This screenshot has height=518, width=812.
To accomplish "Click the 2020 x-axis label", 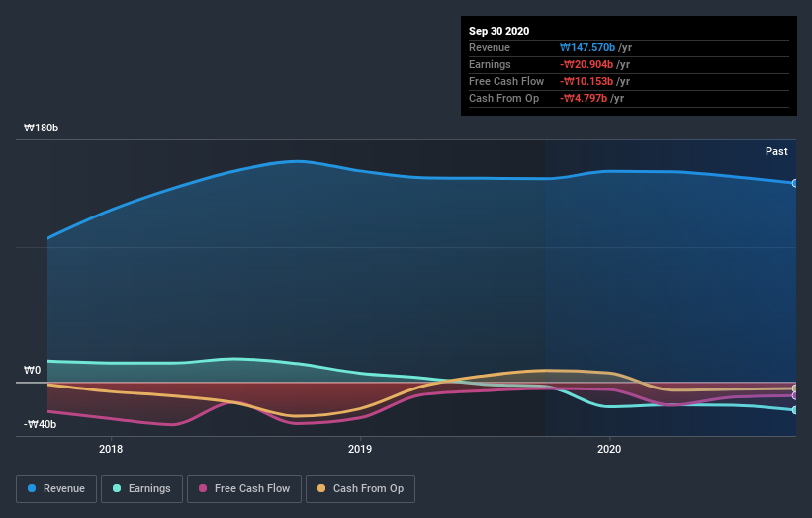I will (x=609, y=449).
